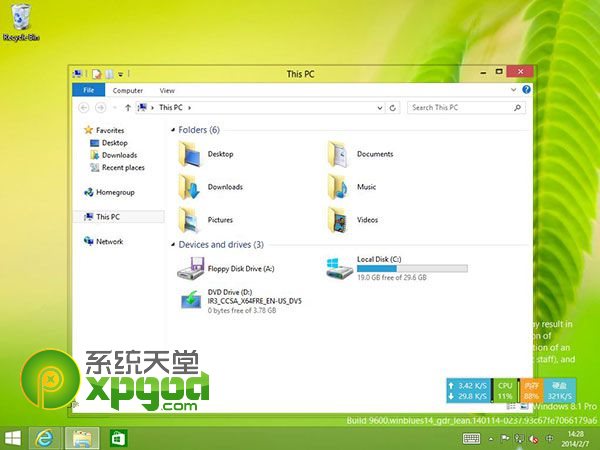The image size is (600, 450).
Task: Click the CPU 11% monitor widget
Action: pyautogui.click(x=505, y=391)
